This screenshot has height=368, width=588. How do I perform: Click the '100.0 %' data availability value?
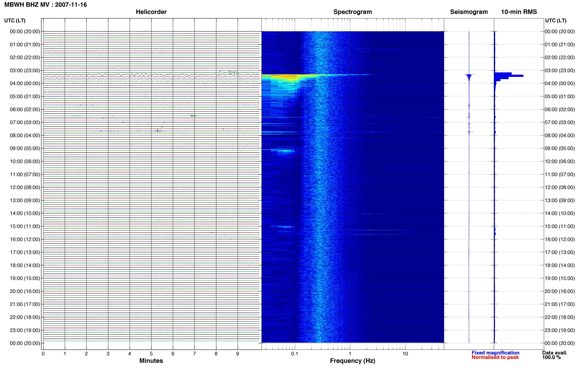552,357
